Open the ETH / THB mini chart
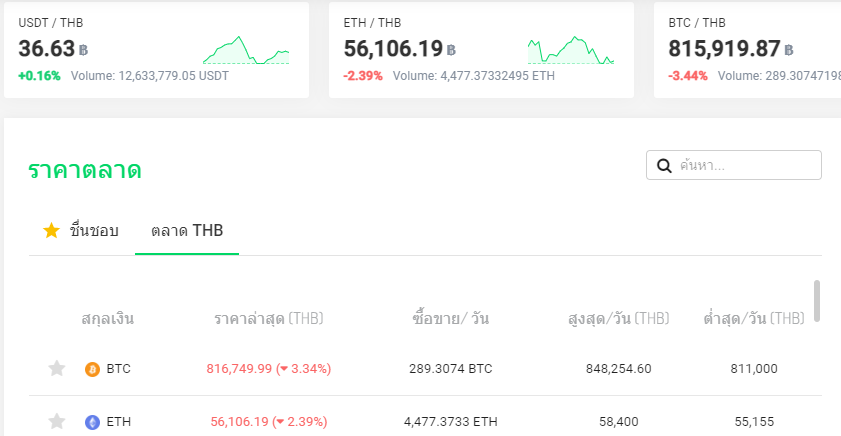Screen dimensions: 841x436 (571, 50)
